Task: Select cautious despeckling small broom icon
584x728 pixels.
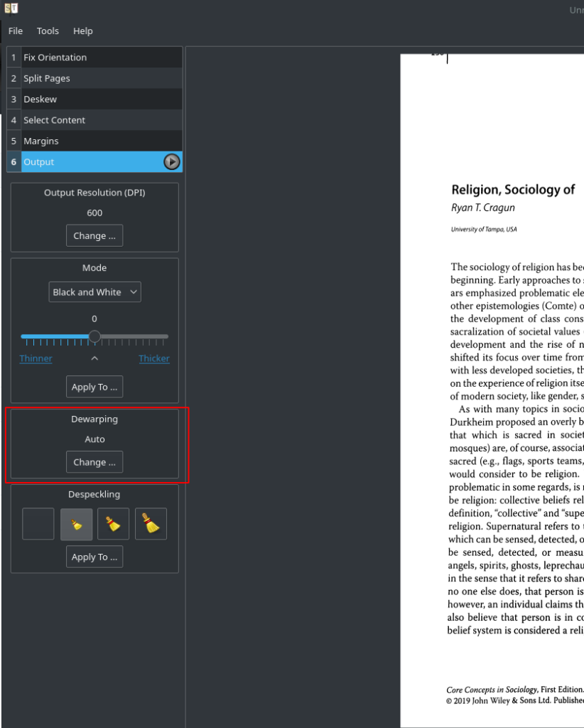Action: 76,524
